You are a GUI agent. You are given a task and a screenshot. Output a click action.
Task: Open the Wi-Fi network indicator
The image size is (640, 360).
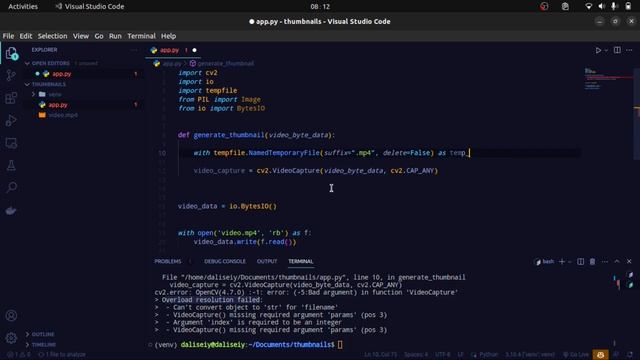click(588, 7)
